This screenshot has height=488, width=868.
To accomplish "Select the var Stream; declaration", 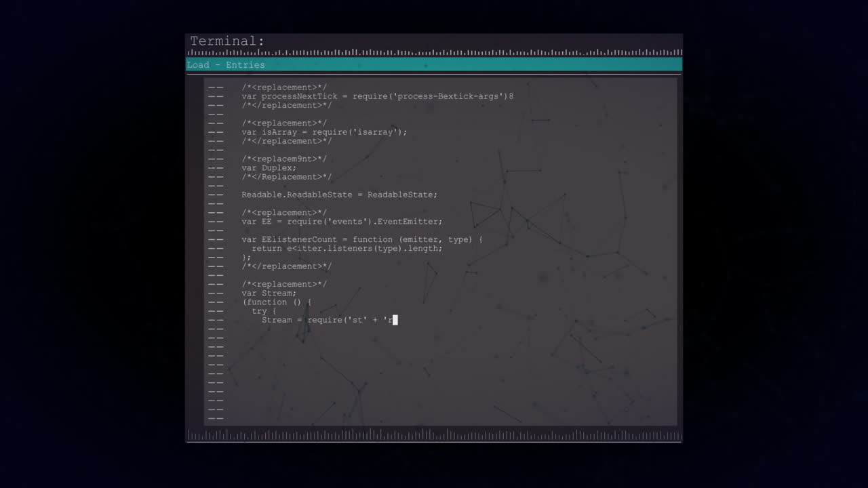I will point(269,293).
